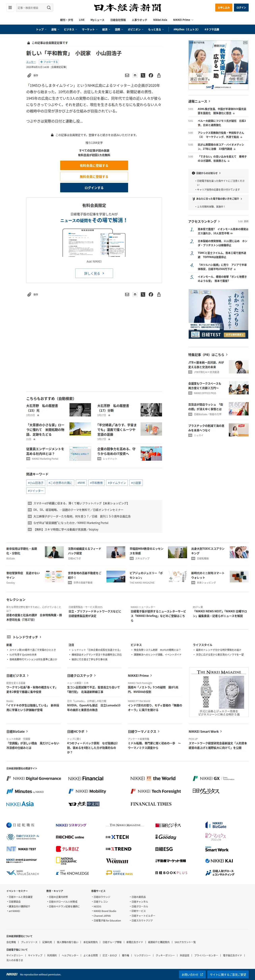This screenshot has width=255, height=980.
Task: Click the ログイン button in the header
Action: (241, 8)
